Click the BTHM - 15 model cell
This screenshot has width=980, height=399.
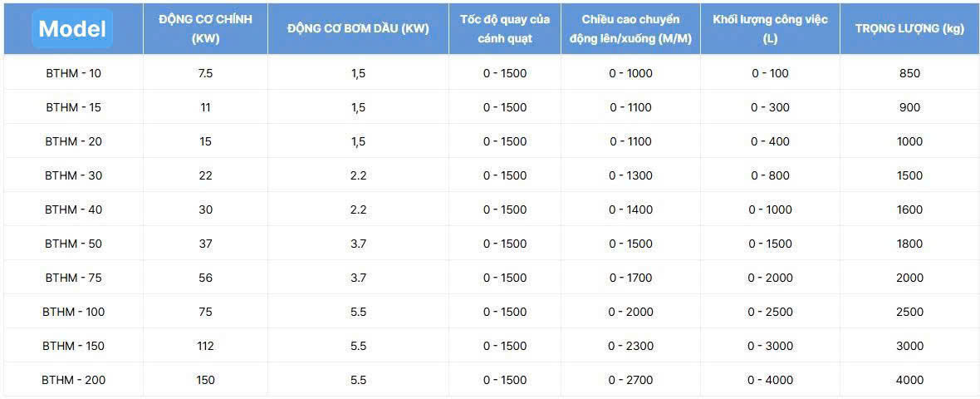[73, 107]
